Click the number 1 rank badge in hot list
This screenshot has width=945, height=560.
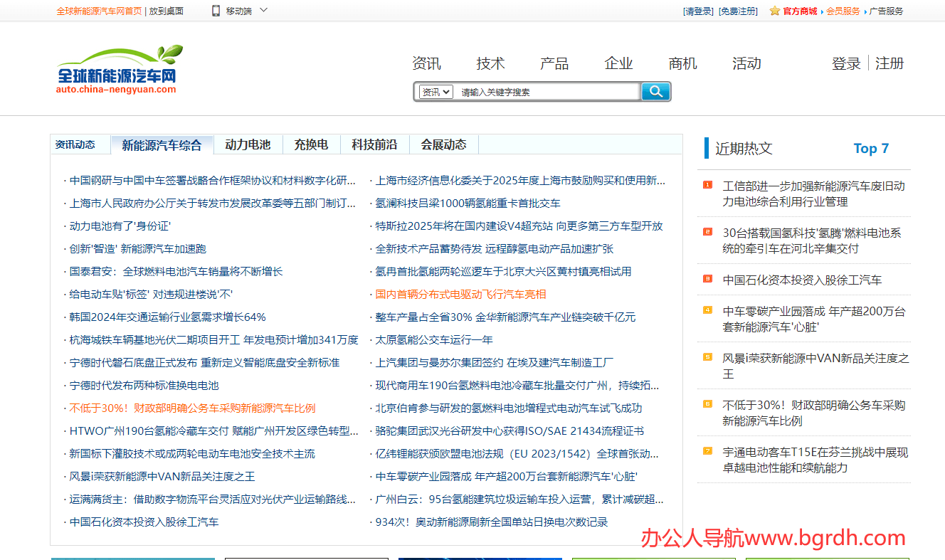click(707, 185)
